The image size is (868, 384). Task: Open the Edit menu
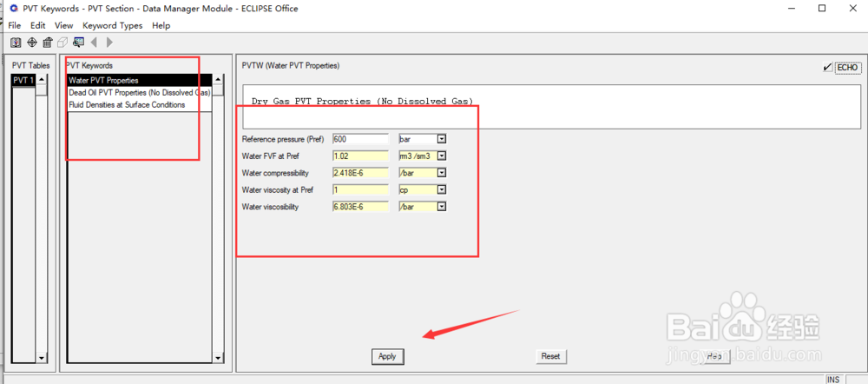point(37,25)
